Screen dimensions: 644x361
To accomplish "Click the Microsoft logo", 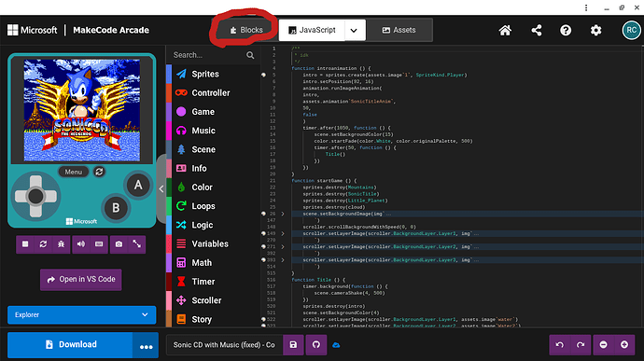I will pos(33,30).
